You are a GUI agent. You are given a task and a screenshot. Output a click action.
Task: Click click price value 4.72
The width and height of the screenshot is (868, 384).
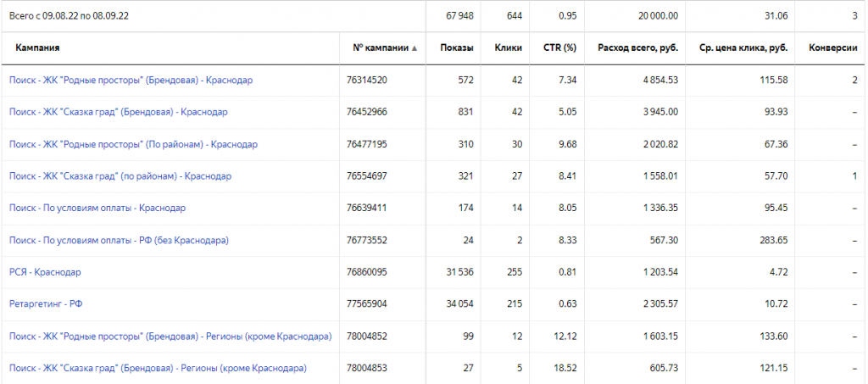[779, 272]
